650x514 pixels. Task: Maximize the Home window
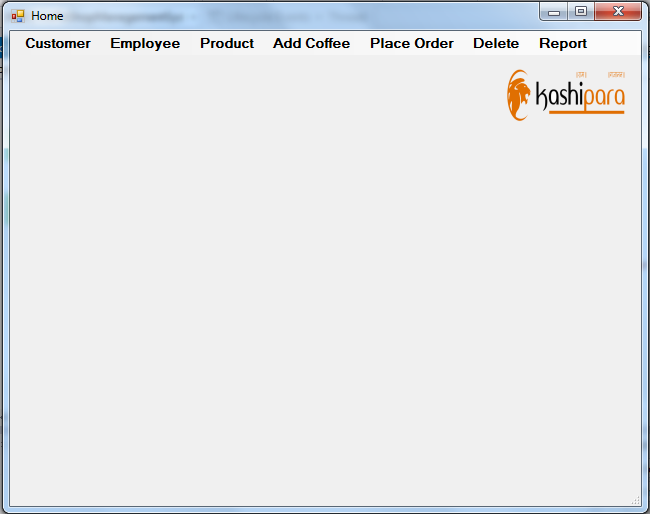(581, 12)
